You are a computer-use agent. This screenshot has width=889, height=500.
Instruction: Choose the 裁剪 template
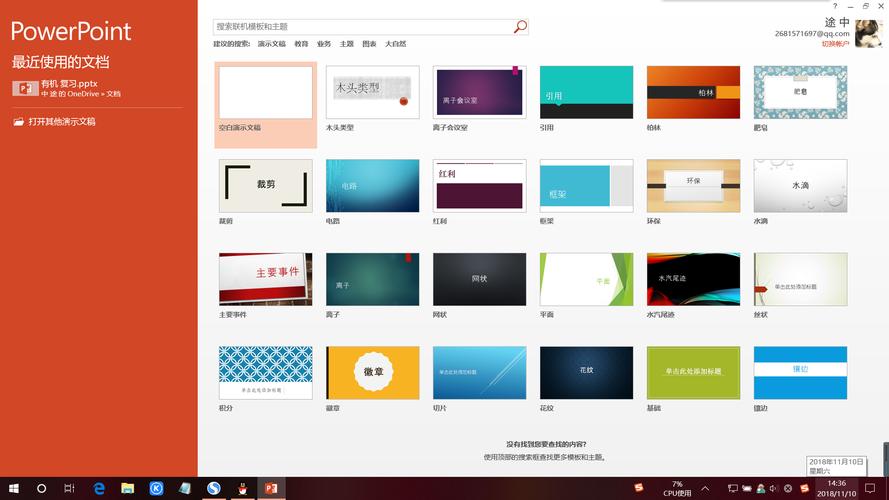(265, 186)
